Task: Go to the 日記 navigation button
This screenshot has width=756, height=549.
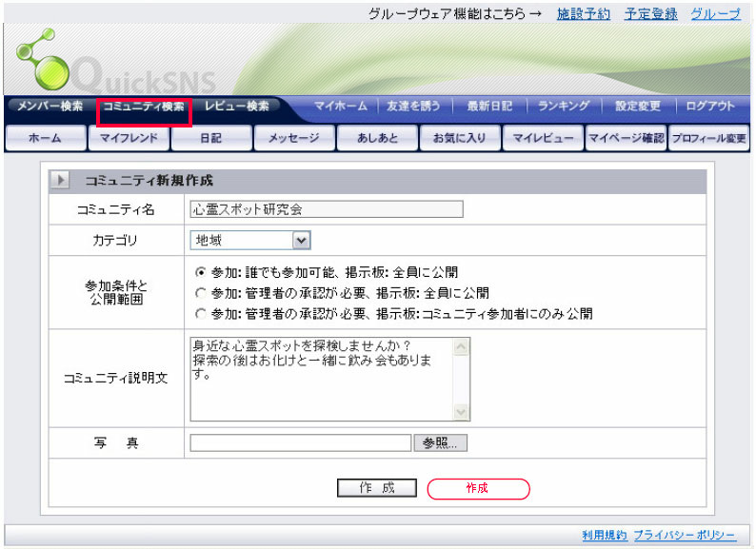Action: click(210, 139)
